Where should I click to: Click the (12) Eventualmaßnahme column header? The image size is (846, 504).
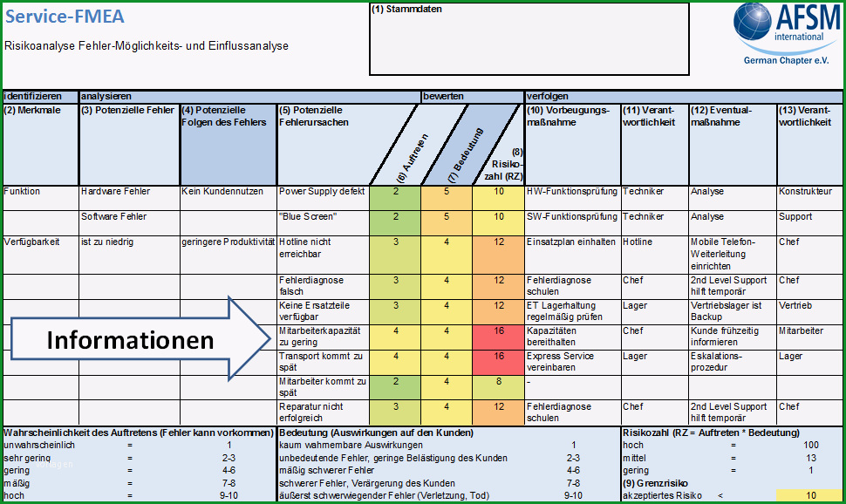[733, 144]
